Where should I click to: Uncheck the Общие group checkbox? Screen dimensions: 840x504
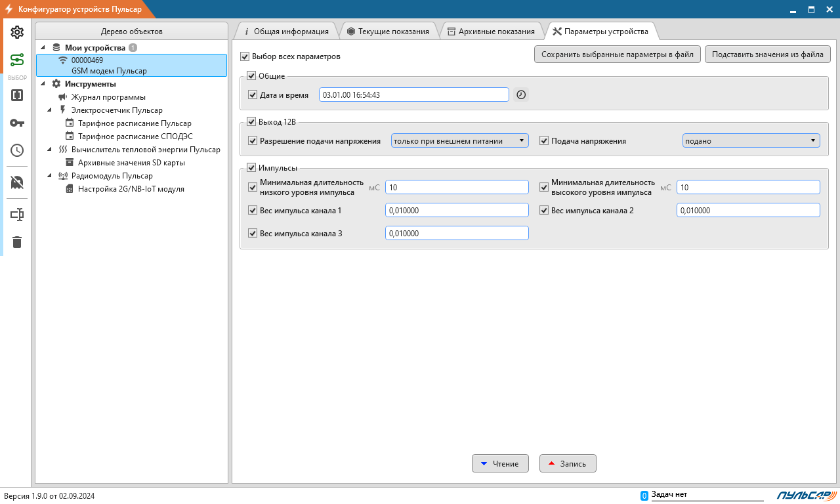click(251, 76)
